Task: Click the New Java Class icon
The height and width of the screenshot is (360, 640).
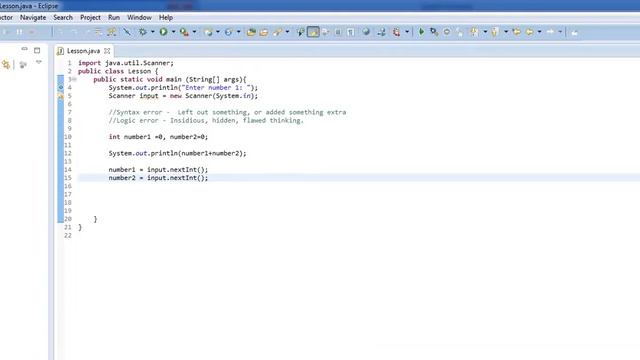Action: [x=229, y=32]
